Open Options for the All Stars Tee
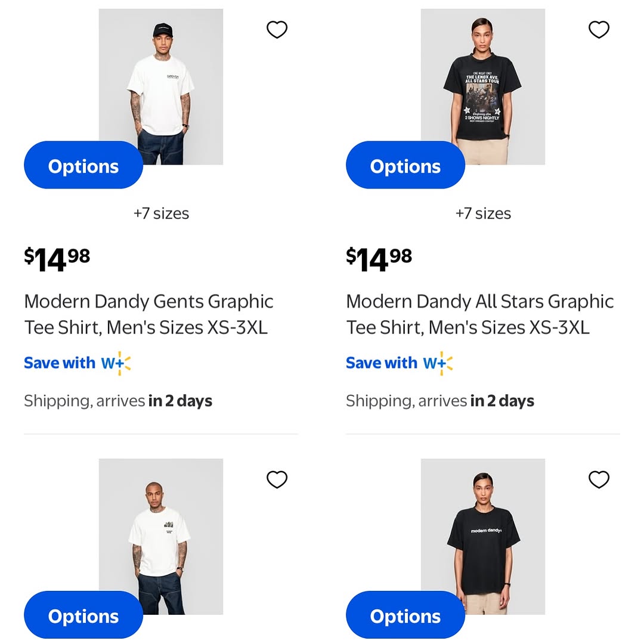Image resolution: width=644 pixels, height=644 pixels. [405, 166]
